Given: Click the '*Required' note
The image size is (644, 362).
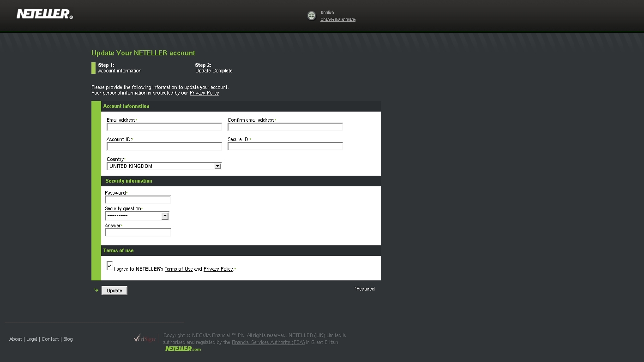Looking at the screenshot, I should (x=364, y=289).
